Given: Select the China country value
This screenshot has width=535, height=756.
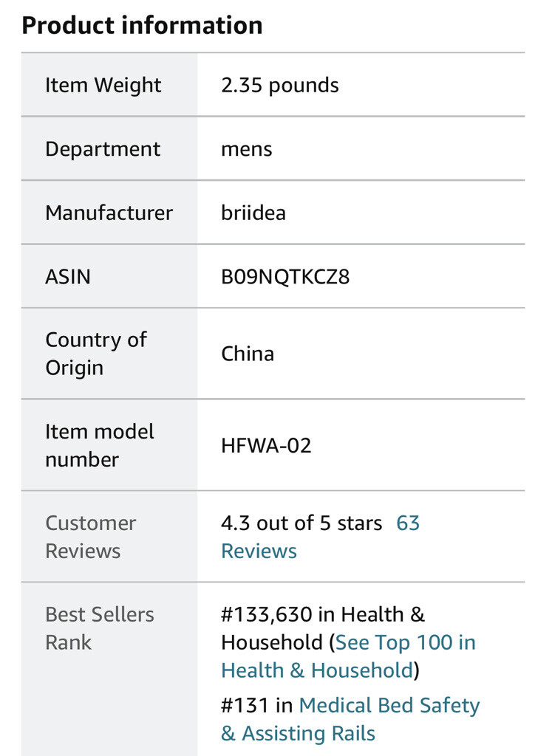Looking at the screenshot, I should coord(248,354).
